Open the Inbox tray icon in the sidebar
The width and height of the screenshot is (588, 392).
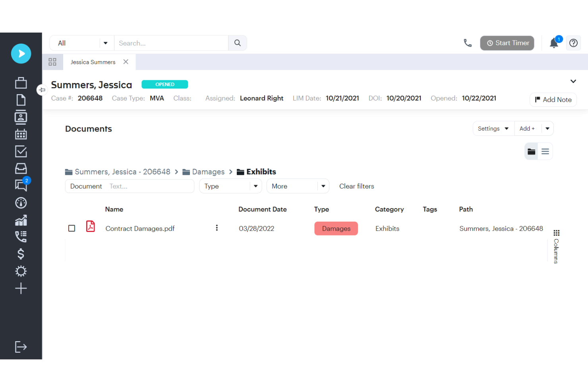tap(21, 168)
